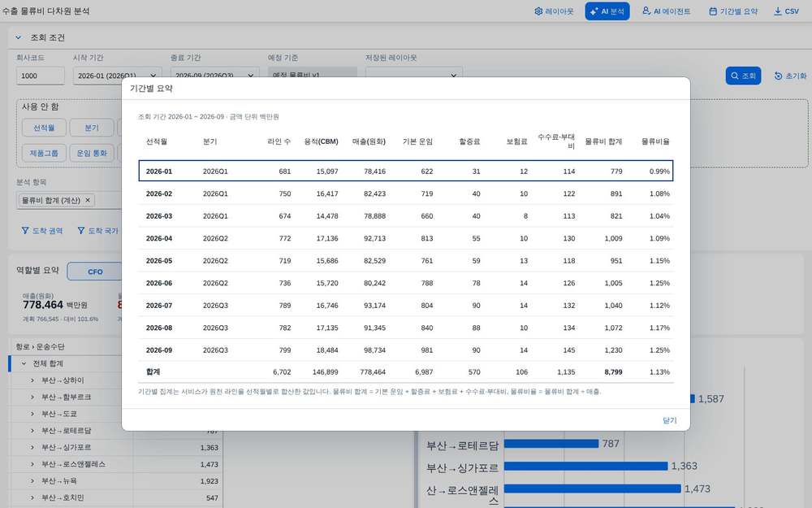Expand the 부산→상하이 tree row

point(32,380)
